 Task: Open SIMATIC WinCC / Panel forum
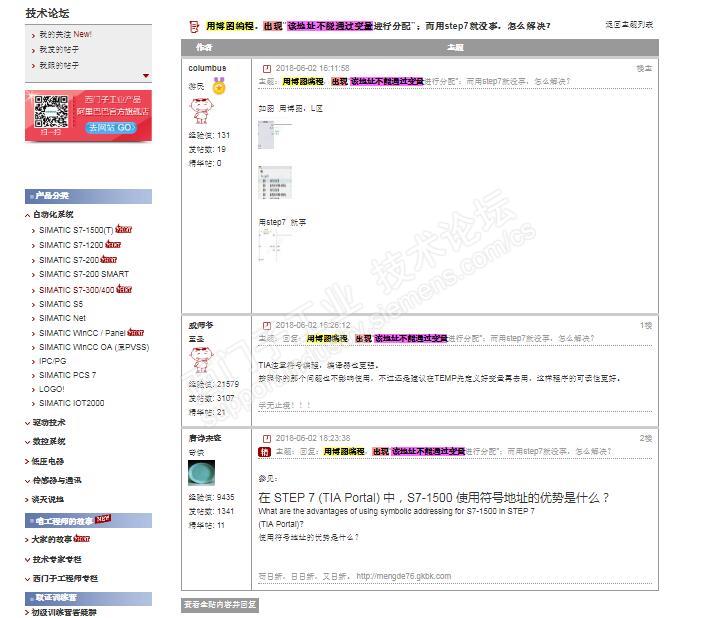click(82, 333)
